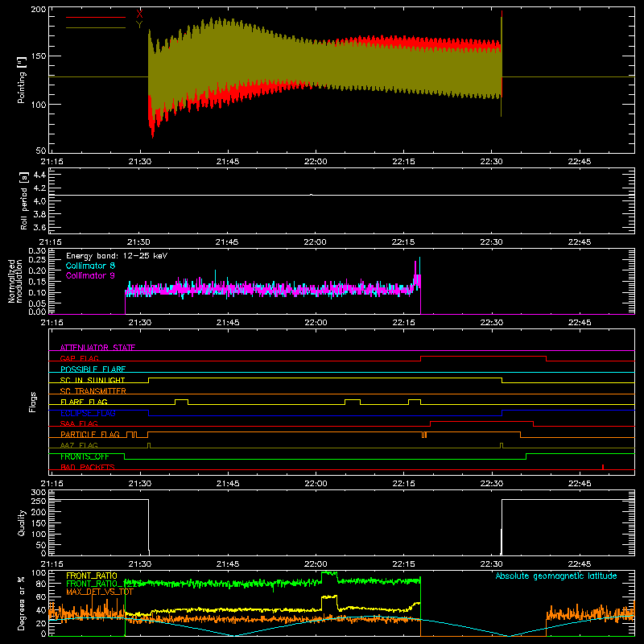Click the SC_IN_SUNLIGHT label

tap(93, 380)
